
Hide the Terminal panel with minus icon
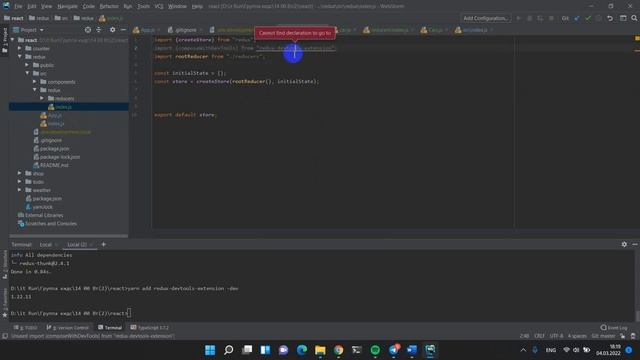(635, 244)
